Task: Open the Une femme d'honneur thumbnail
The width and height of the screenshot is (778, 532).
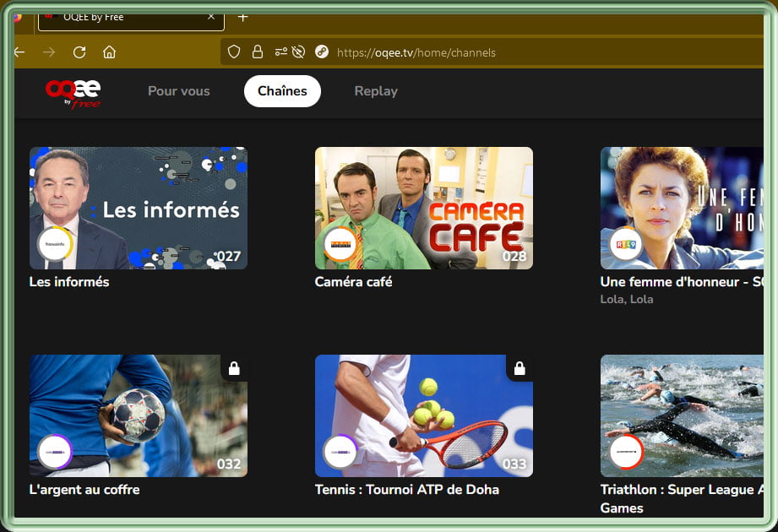Action: [x=682, y=208]
